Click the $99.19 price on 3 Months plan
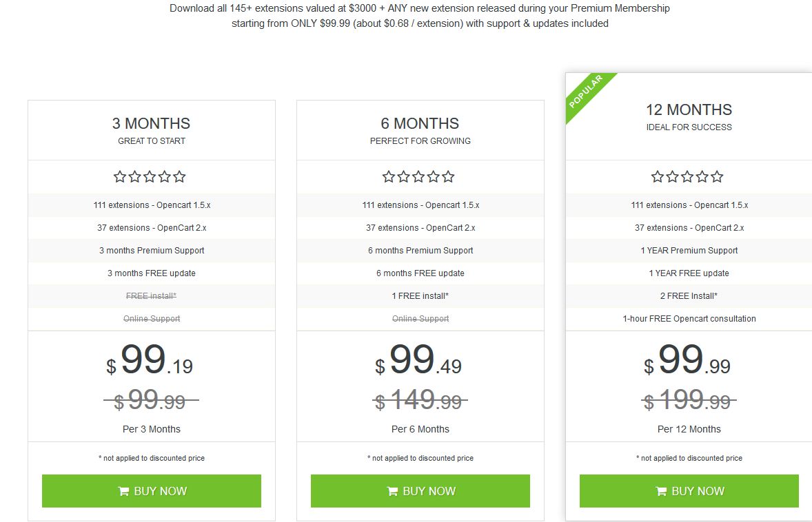The image size is (812, 522). [x=150, y=362]
